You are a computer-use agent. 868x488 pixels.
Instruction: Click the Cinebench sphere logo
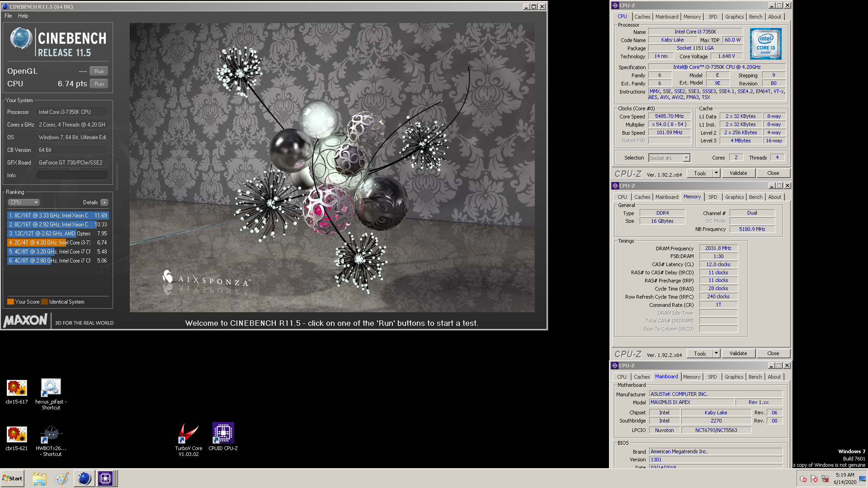click(x=21, y=38)
